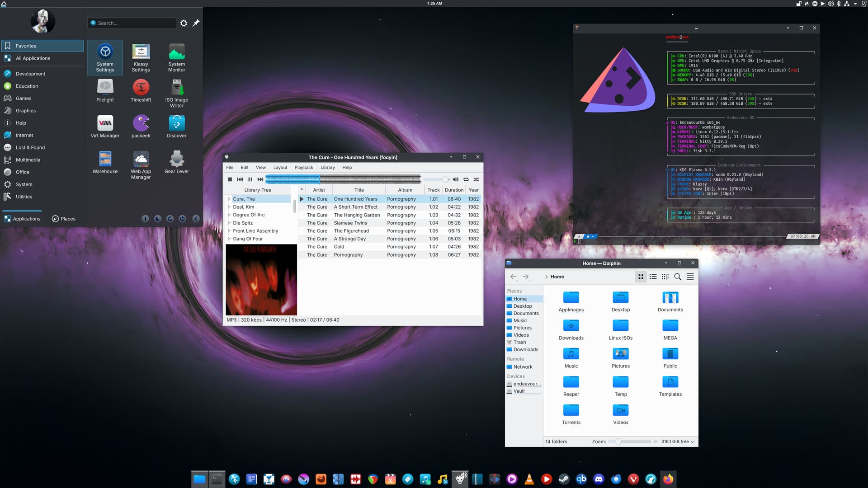
Task: Open System Monitor launcher icon
Action: [x=177, y=58]
